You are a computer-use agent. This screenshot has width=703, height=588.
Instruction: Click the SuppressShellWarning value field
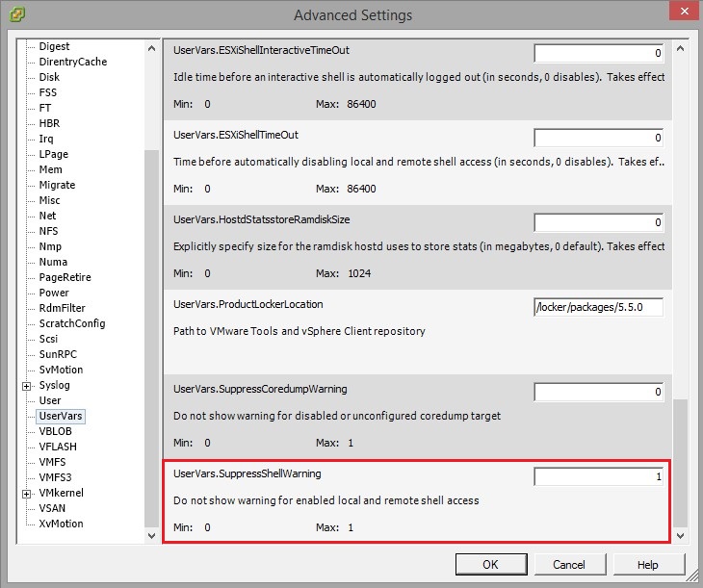coord(598,477)
